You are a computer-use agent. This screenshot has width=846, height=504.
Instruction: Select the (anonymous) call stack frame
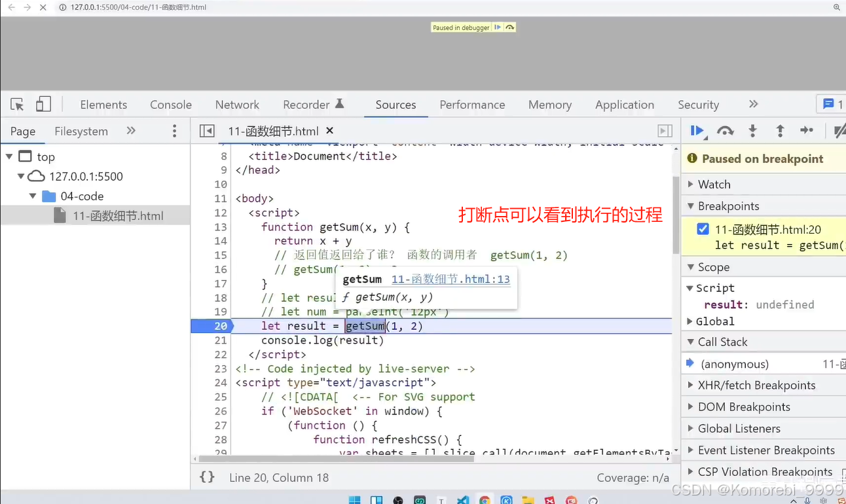pyautogui.click(x=763, y=364)
